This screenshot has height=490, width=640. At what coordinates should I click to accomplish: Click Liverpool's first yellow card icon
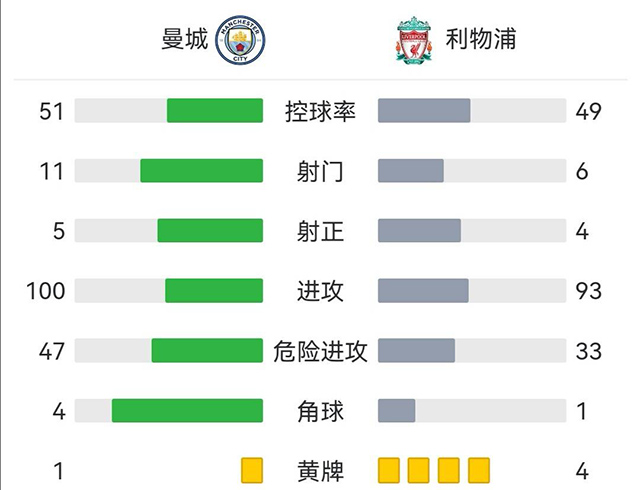(x=389, y=470)
